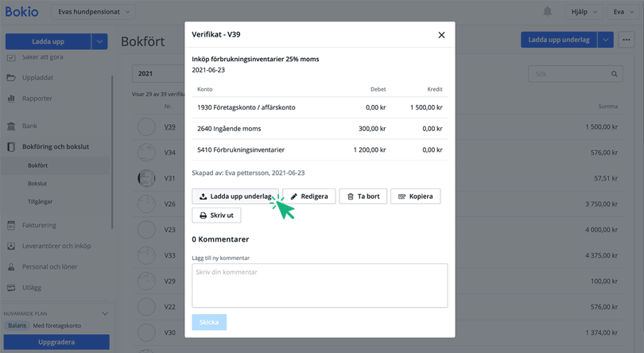Click the Kopiera button
The image size is (644, 353).
pos(415,196)
